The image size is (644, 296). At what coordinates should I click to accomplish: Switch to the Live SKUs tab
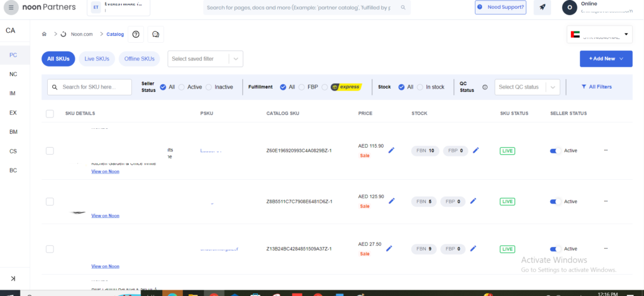click(97, 58)
